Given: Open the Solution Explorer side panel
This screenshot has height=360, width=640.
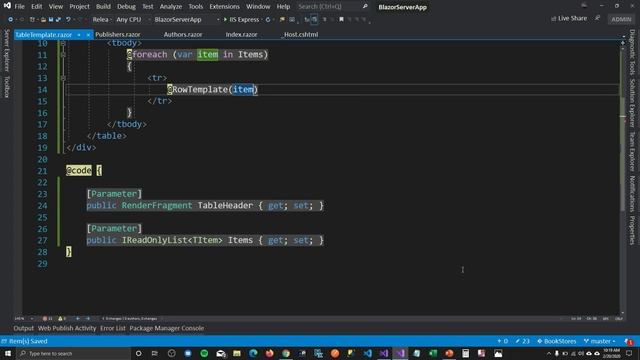Looking at the screenshot, I should 632,103.
